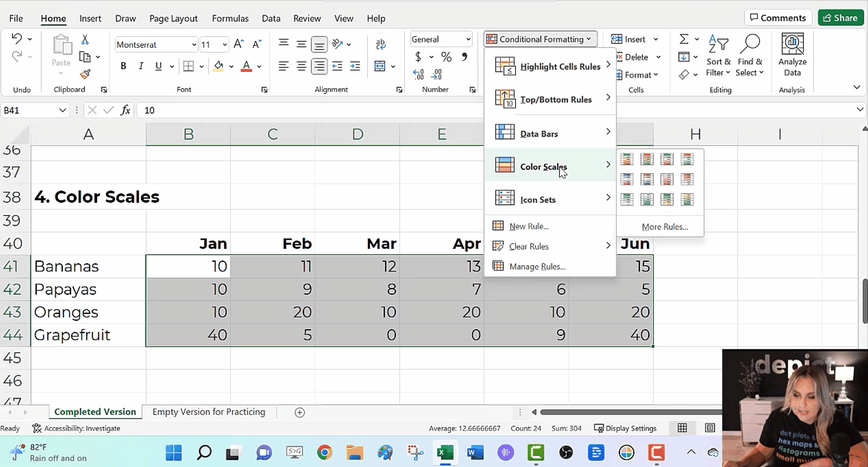The height and width of the screenshot is (467, 868).
Task: Apply Accounting dollar number format
Action: click(418, 57)
